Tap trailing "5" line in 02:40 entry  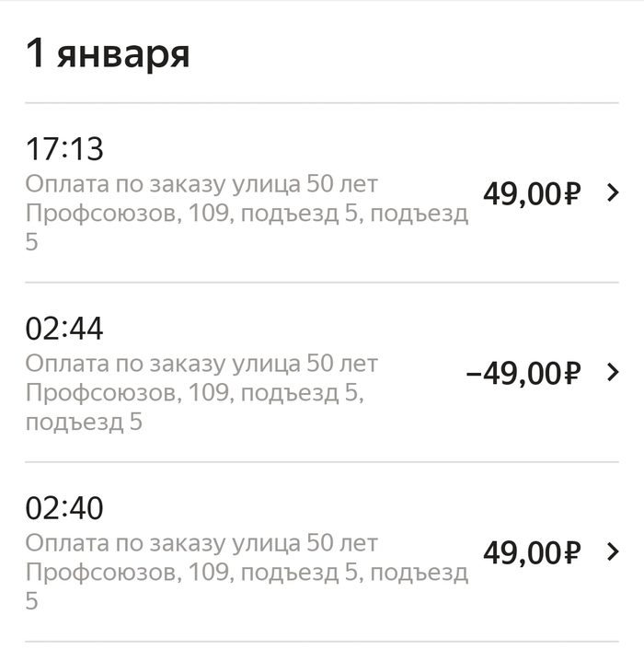pyautogui.click(x=32, y=602)
